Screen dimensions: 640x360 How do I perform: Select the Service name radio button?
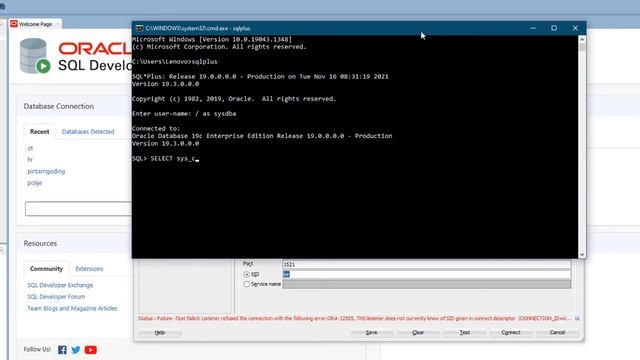(x=247, y=284)
